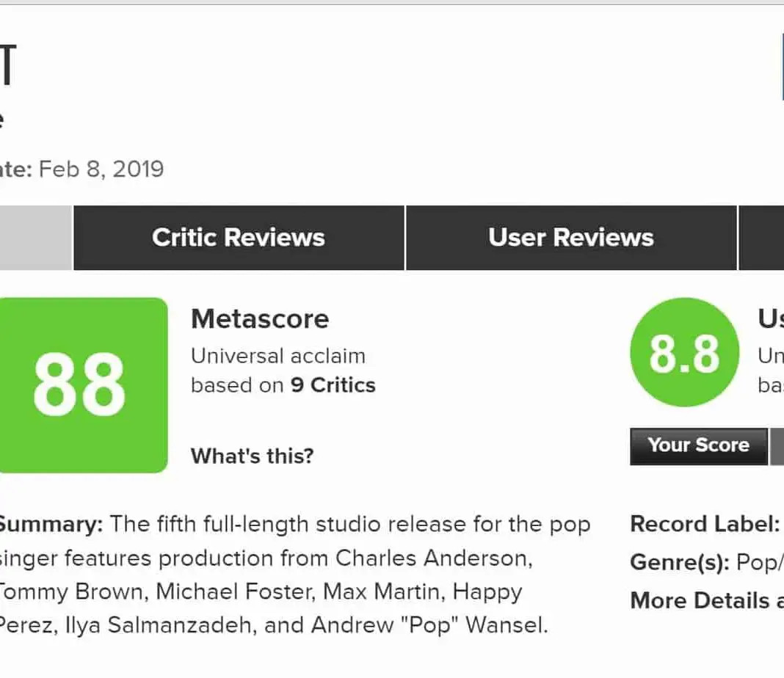This screenshot has height=678, width=784.
Task: Open the More Details link
Action: click(x=706, y=600)
